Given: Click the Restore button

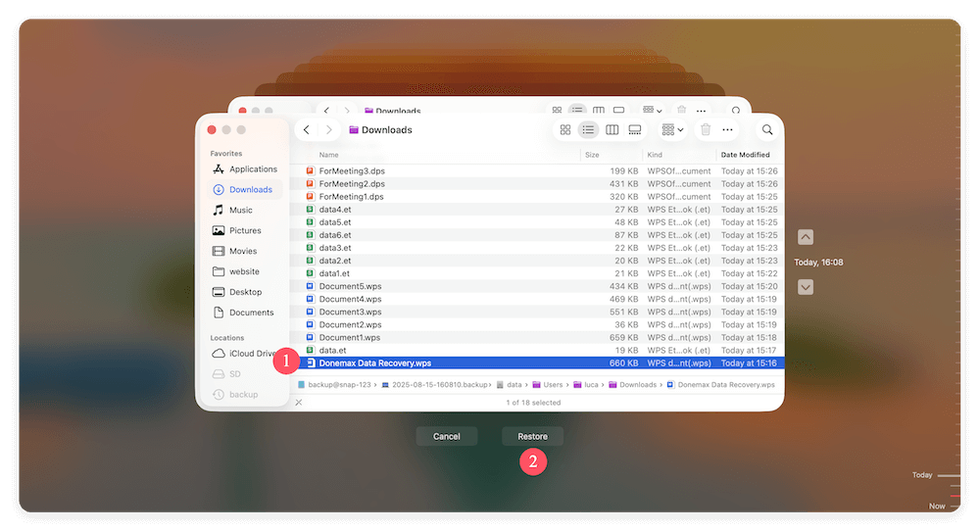Looking at the screenshot, I should tap(532, 437).
